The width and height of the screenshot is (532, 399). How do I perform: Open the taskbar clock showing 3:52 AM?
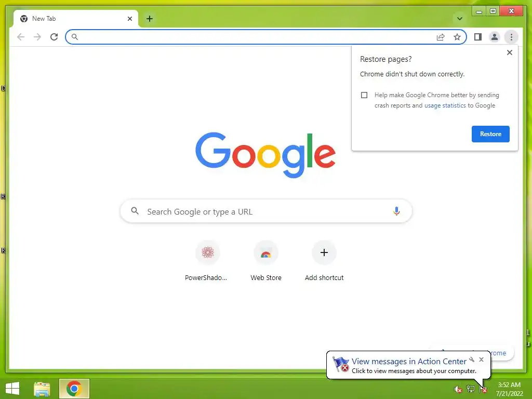(509, 389)
